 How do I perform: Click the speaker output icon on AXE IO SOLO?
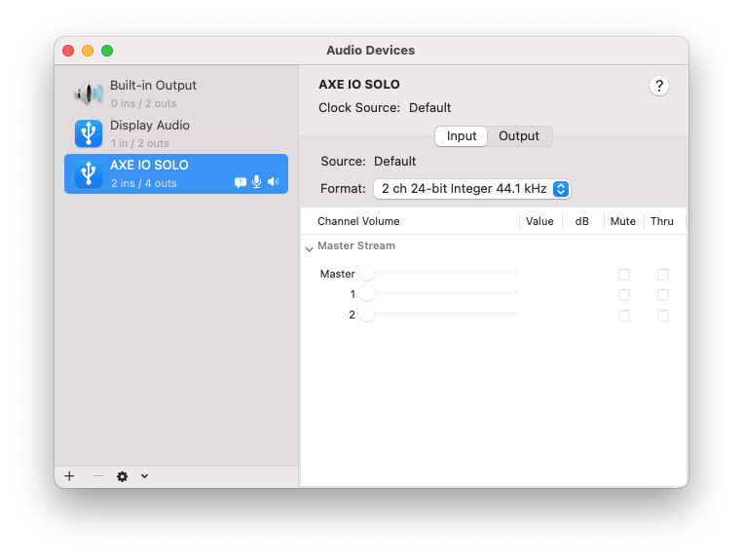(x=274, y=181)
